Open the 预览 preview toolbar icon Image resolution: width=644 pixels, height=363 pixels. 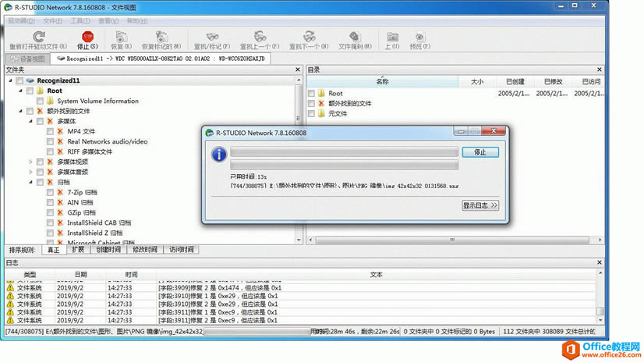(419, 37)
